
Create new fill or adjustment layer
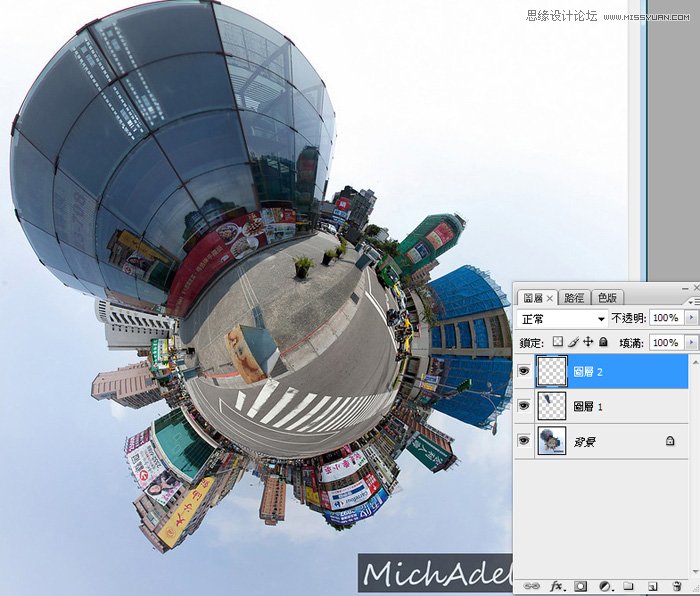coord(605,586)
